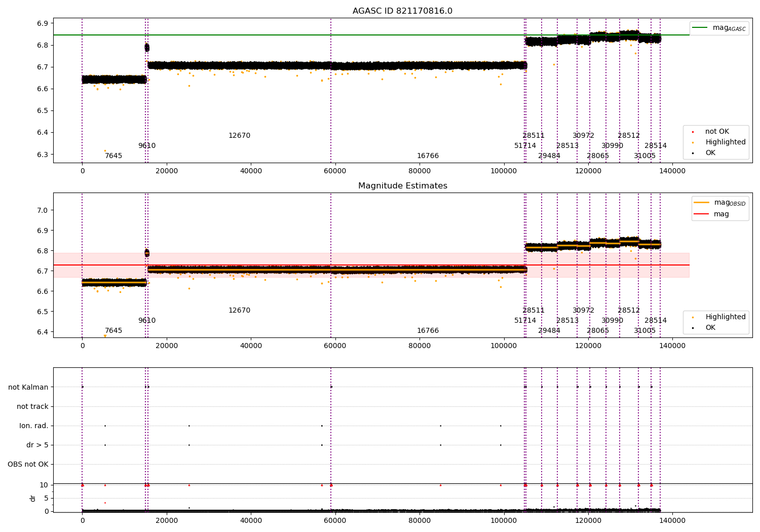This screenshot has width=760, height=532.
Task: Click the 7.0 y-axis tick label
Action: point(43,210)
